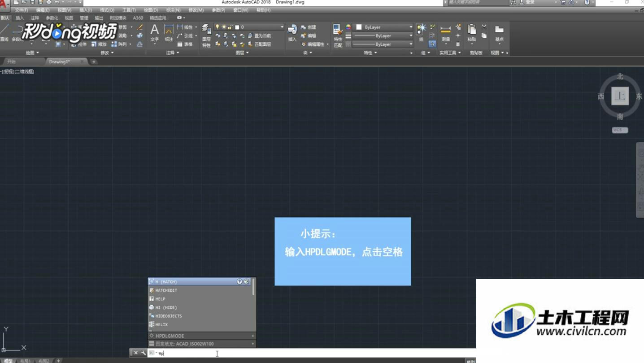Click the quick-access print icon
Viewport: 644px width, 363px height.
click(49, 2)
